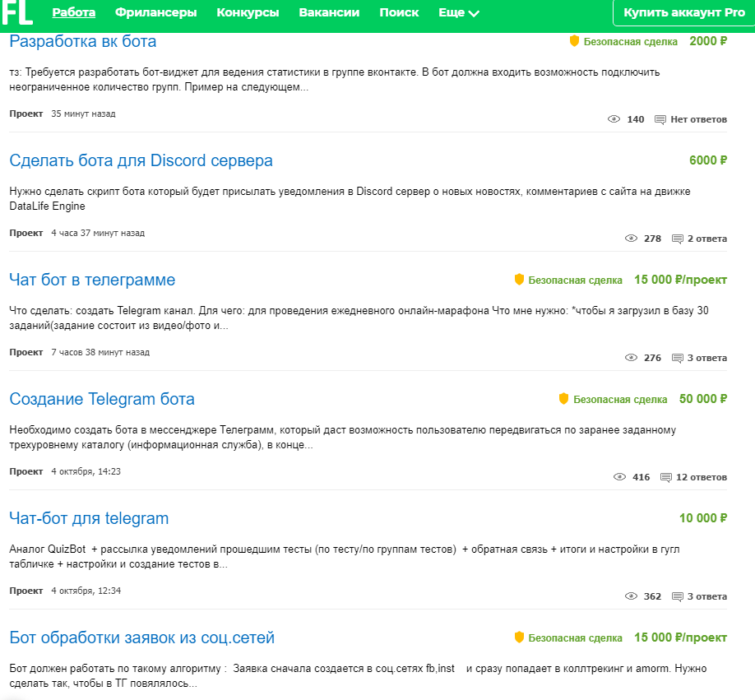Click '2 ответа' on the Discord project
The height and width of the screenshot is (700, 755).
pos(707,239)
